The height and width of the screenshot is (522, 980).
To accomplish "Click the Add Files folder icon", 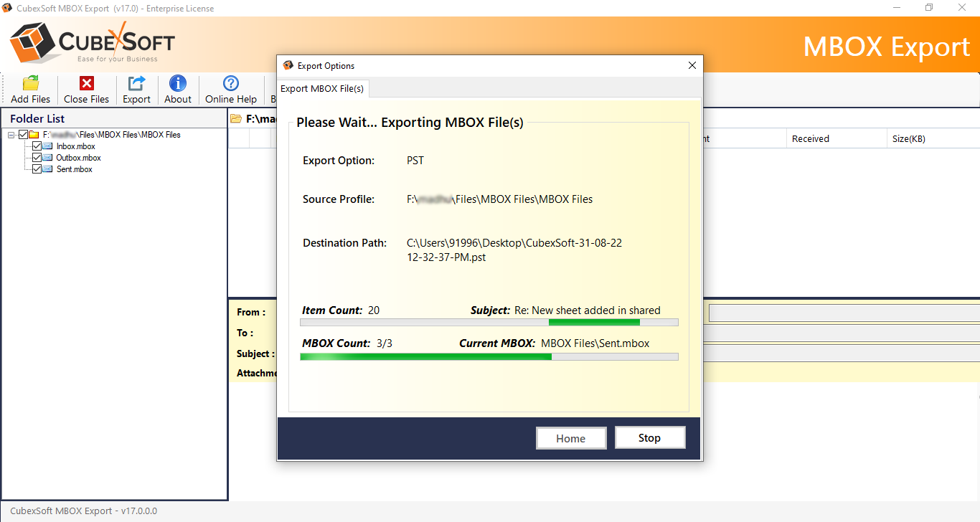I will pos(30,83).
